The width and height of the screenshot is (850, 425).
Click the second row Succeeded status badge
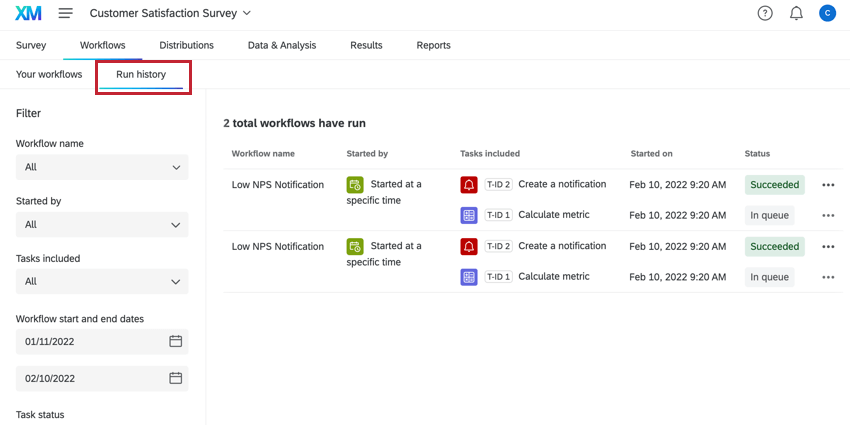774,246
